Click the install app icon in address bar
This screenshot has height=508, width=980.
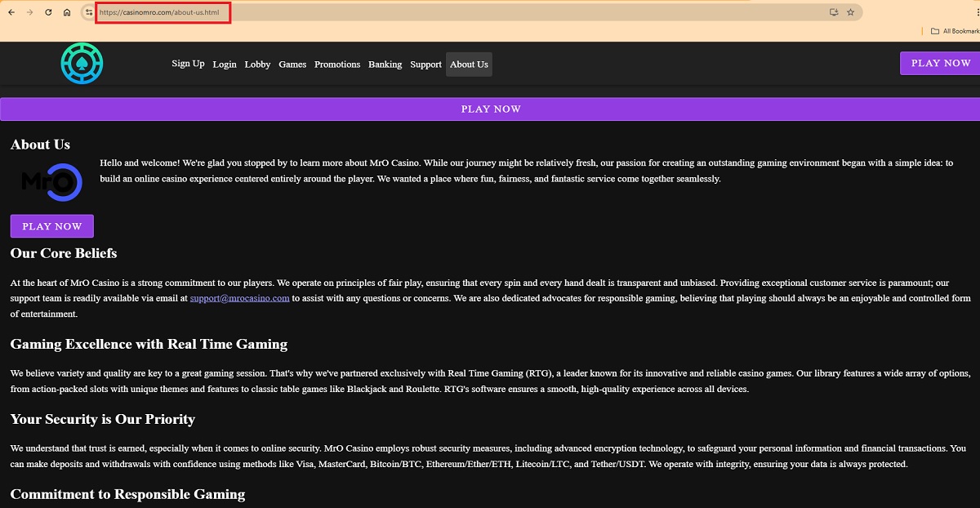(834, 12)
